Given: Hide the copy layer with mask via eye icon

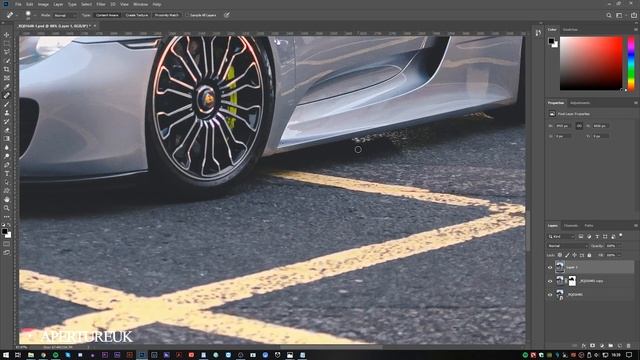Looking at the screenshot, I should (x=550, y=281).
